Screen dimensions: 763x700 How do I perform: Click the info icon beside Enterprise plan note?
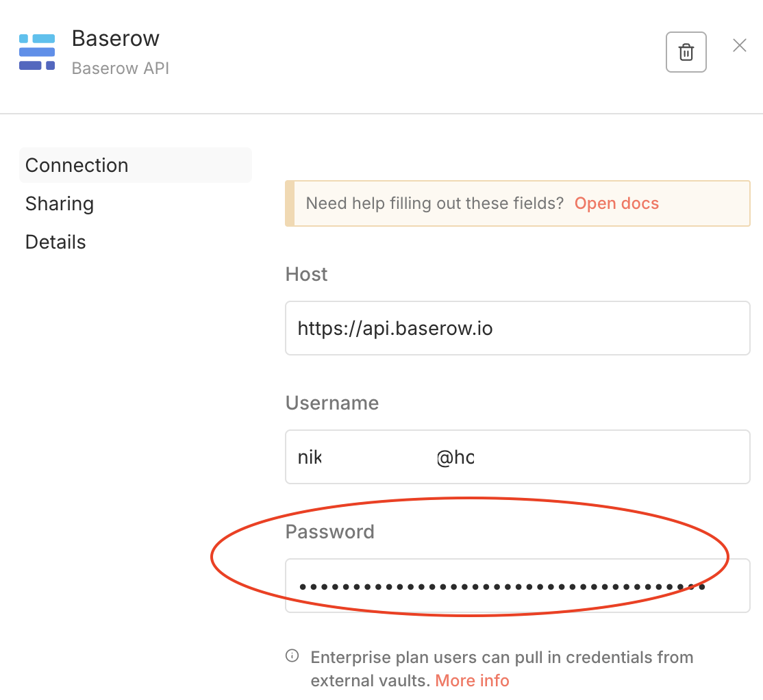click(x=292, y=656)
